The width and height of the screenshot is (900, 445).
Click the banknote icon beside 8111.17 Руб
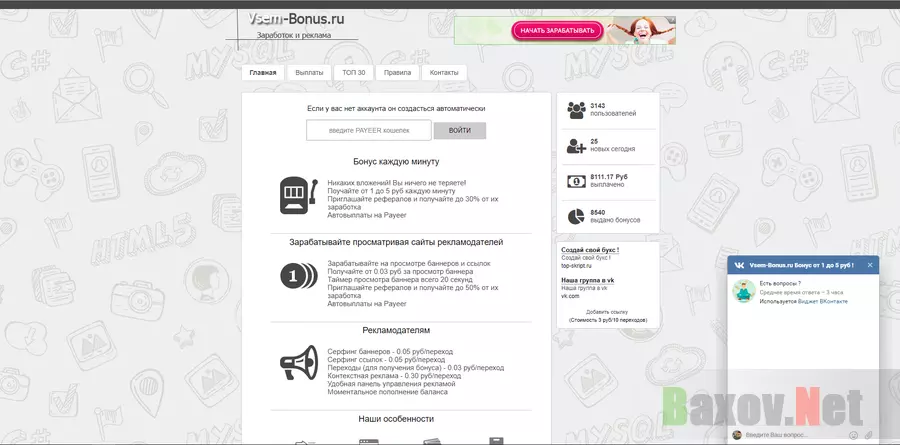point(576,181)
